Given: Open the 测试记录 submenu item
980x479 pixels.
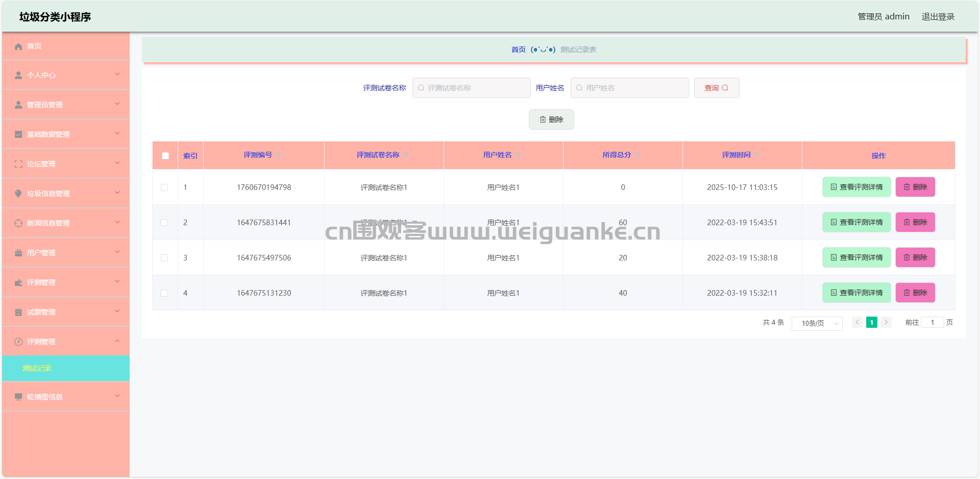Looking at the screenshot, I should (x=37, y=368).
